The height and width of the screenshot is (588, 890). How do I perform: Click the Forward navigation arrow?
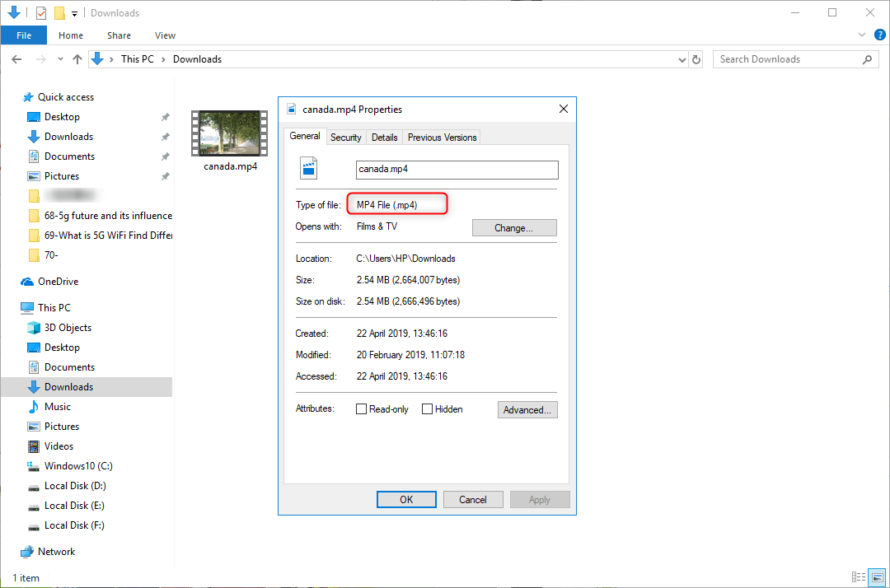[41, 59]
